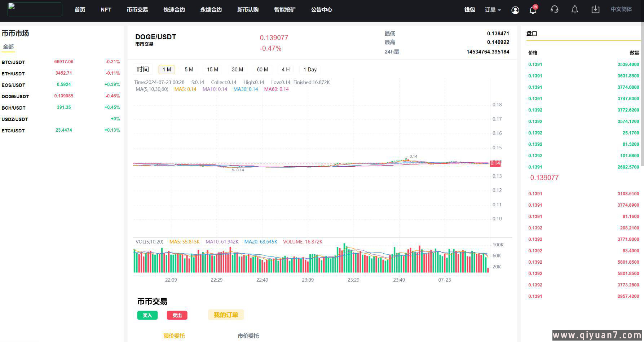This screenshot has height=342, width=644.
Task: Open 我的订单 my orders button
Action: [x=226, y=315]
